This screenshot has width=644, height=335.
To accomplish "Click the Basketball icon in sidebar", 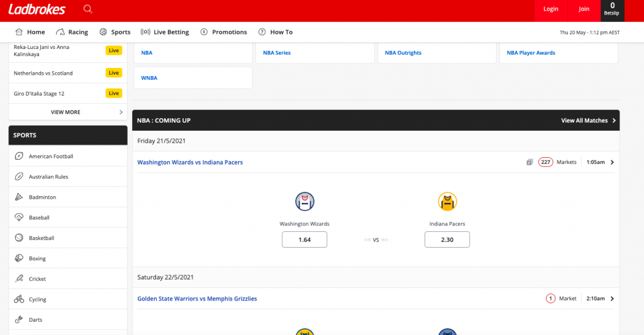I will (19, 238).
